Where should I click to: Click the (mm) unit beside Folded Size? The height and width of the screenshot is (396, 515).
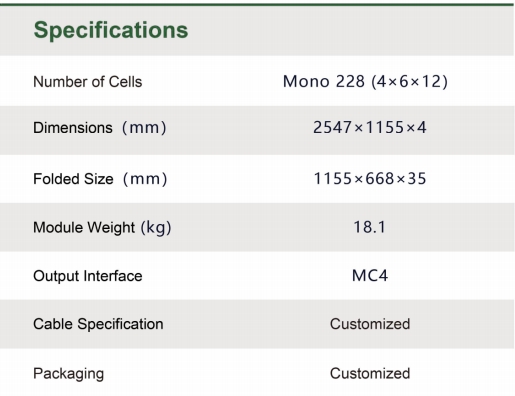point(145,179)
